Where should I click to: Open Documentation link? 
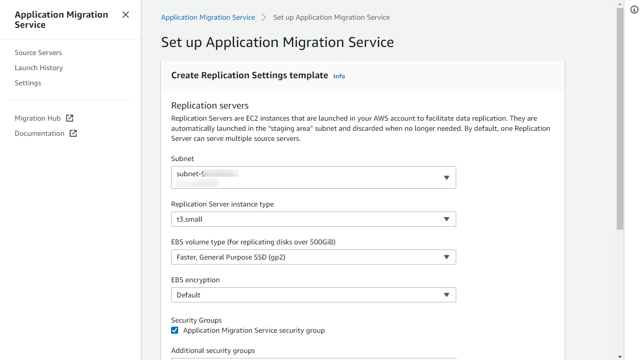(39, 133)
